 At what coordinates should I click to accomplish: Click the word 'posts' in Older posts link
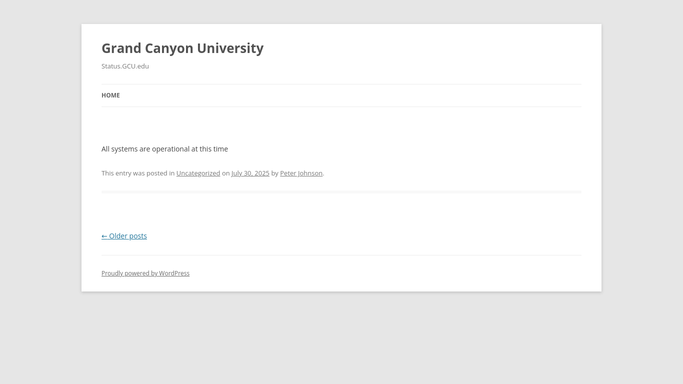tap(138, 236)
